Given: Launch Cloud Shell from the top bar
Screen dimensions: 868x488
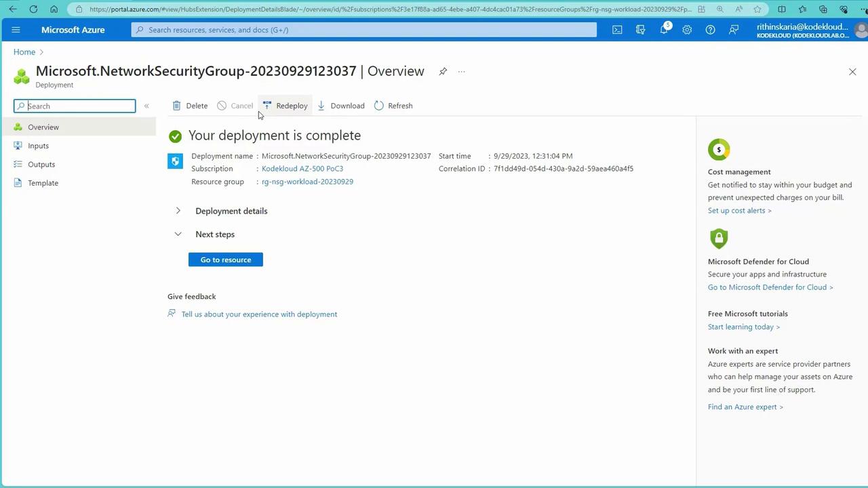Looking at the screenshot, I should click(617, 30).
